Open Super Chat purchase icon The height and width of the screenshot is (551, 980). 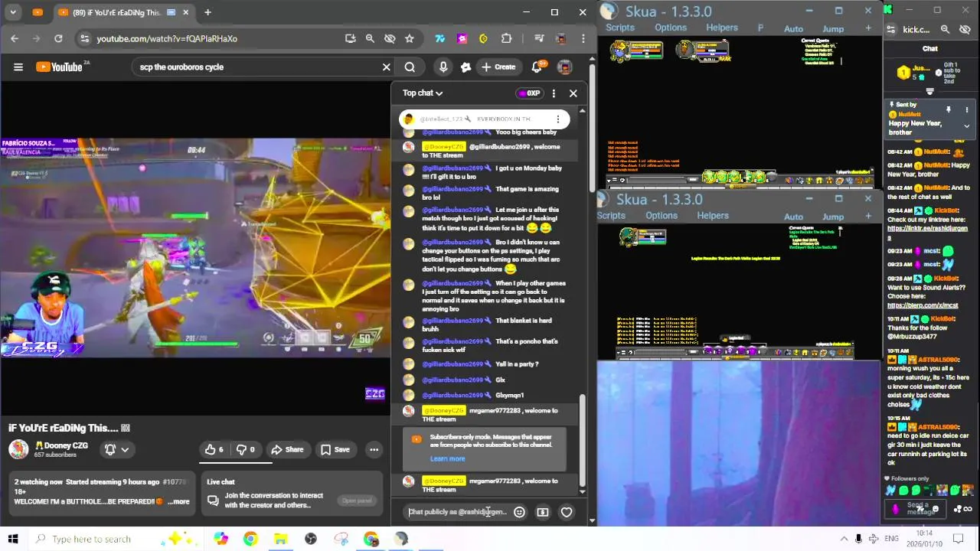pos(543,513)
